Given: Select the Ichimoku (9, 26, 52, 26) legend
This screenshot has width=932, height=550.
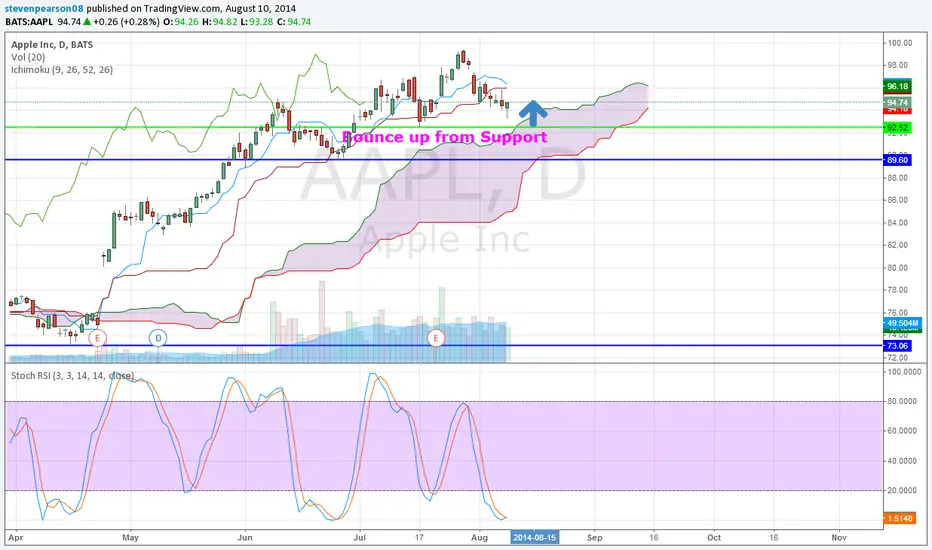Looking at the screenshot, I should pyautogui.click(x=62, y=70).
